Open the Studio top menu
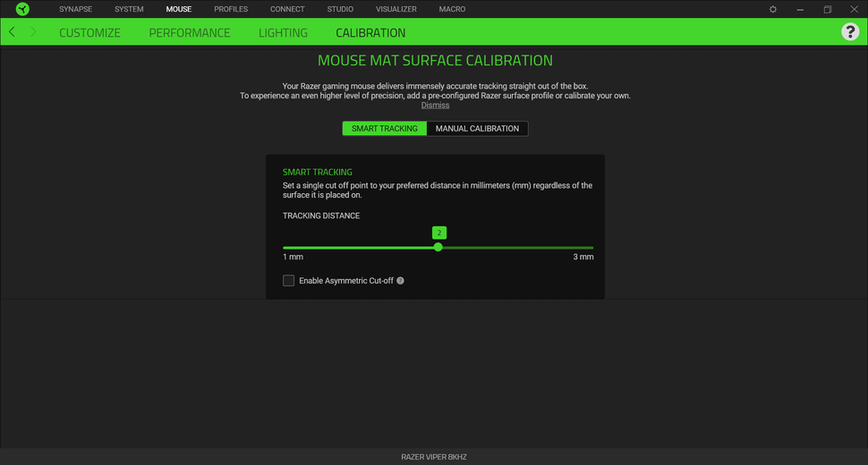 340,10
